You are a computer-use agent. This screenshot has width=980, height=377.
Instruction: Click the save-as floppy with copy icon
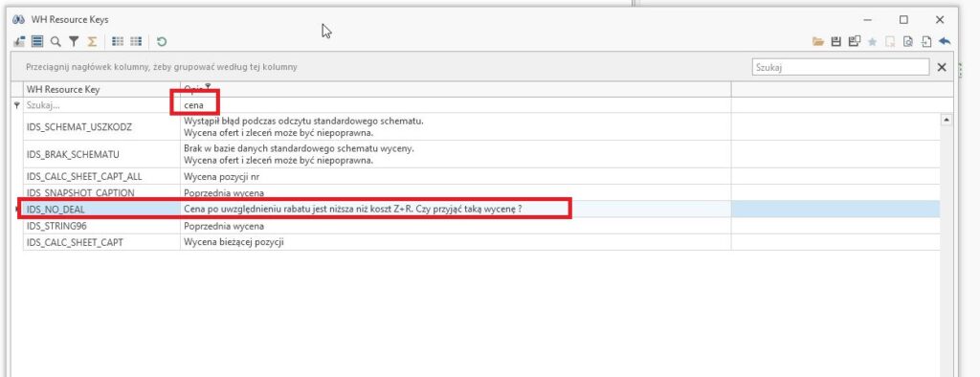855,41
